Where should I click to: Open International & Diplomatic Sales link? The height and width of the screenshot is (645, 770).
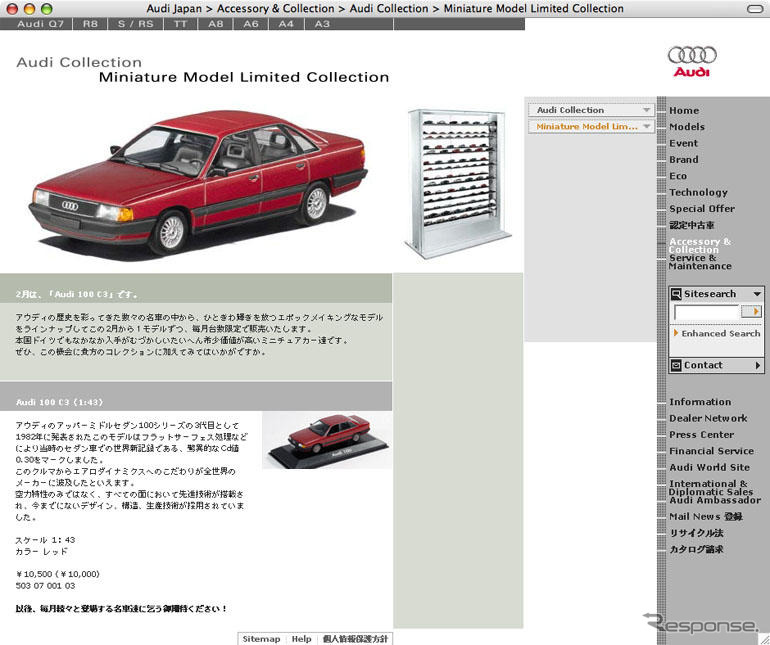click(x=711, y=488)
